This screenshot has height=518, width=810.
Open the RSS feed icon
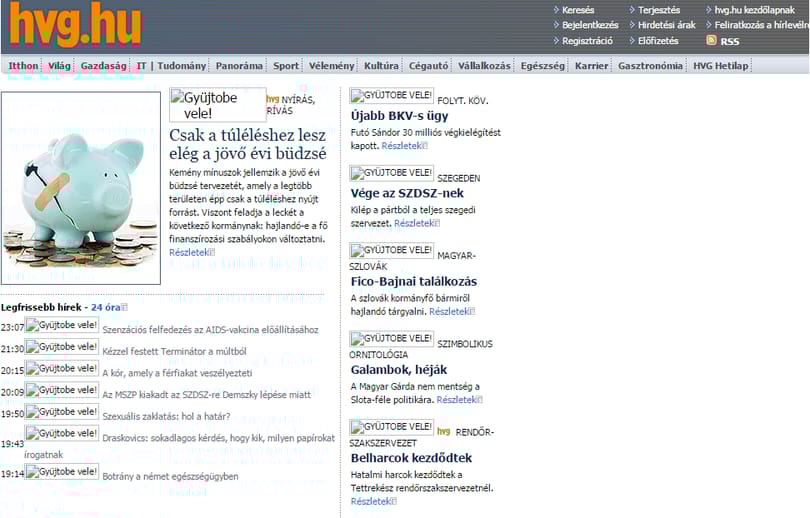pyautogui.click(x=711, y=40)
